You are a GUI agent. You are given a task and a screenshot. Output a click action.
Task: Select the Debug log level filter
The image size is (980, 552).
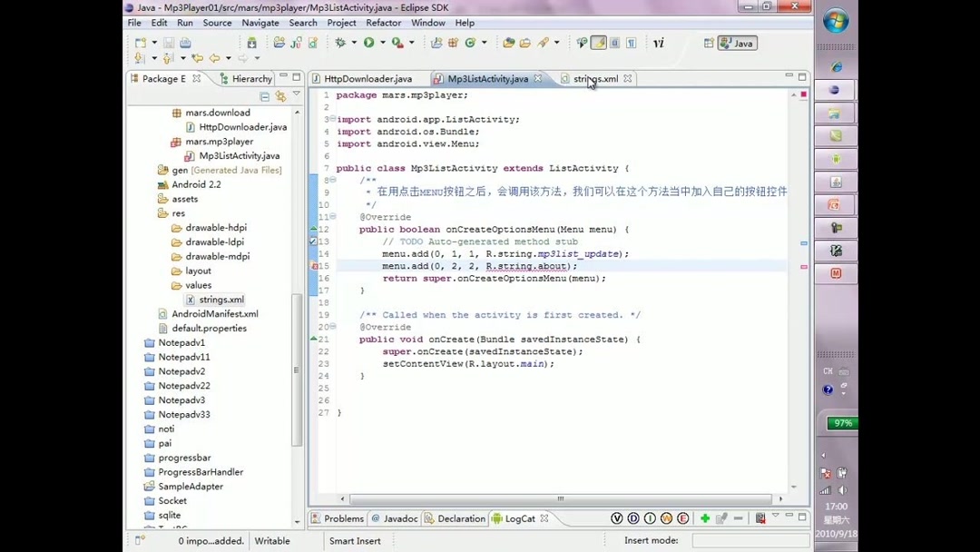coord(632,518)
